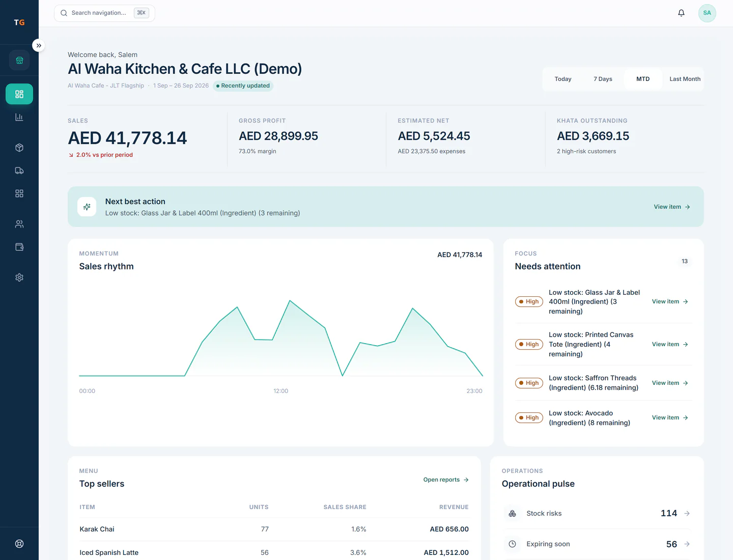Open the bar chart reports icon
This screenshot has height=560, width=733.
coord(19,117)
